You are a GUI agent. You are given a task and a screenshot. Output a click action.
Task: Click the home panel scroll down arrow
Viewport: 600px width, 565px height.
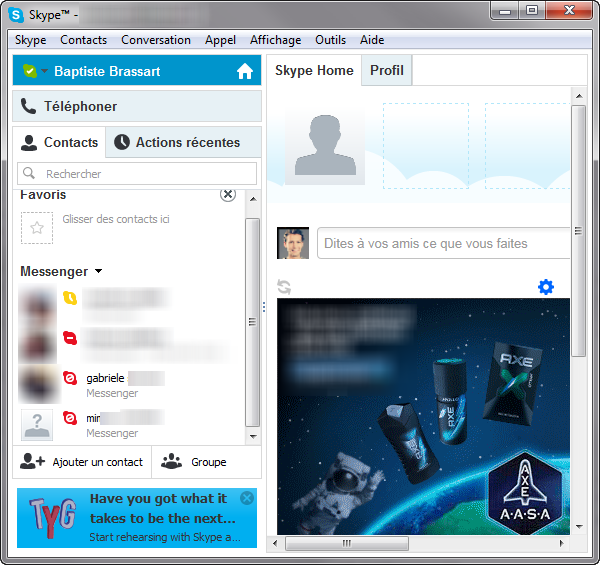coord(579,527)
